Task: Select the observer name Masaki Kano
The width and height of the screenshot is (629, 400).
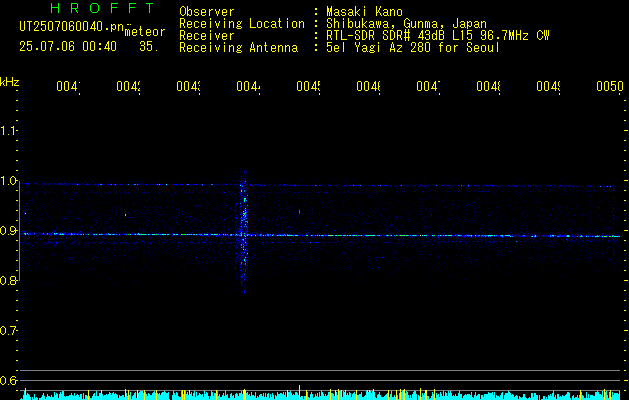Action: [364, 11]
